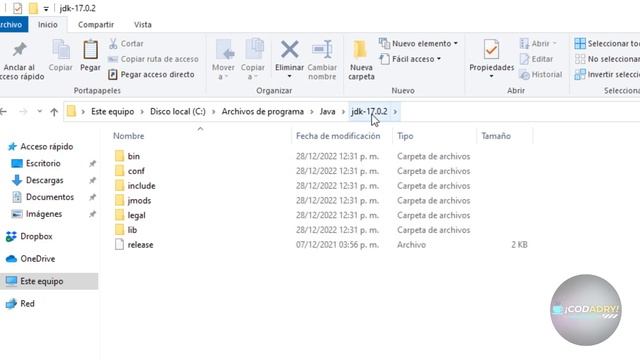The width and height of the screenshot is (640, 360).
Task: Switch to the Compartir tab
Action: (96, 24)
